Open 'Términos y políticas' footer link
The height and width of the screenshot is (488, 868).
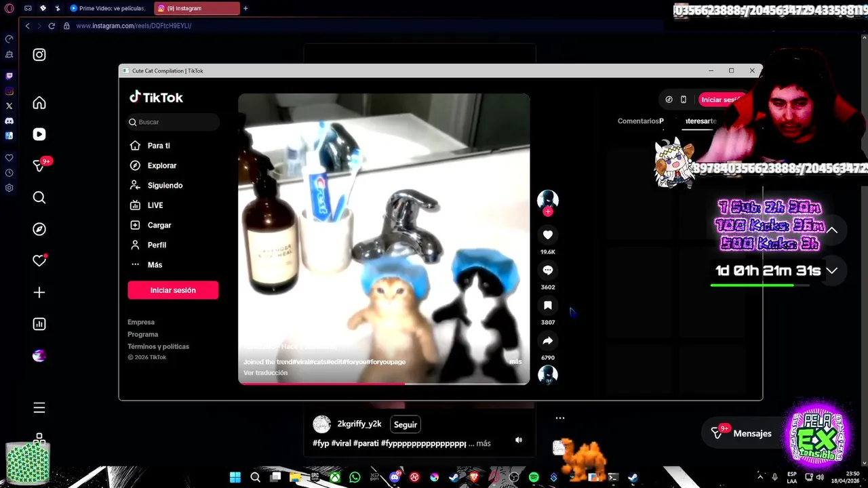(x=158, y=346)
